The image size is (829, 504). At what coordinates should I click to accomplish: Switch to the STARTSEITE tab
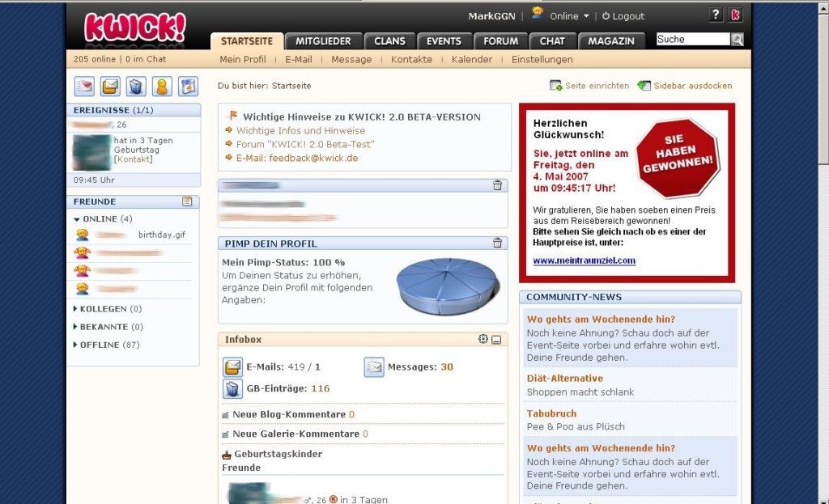point(247,41)
